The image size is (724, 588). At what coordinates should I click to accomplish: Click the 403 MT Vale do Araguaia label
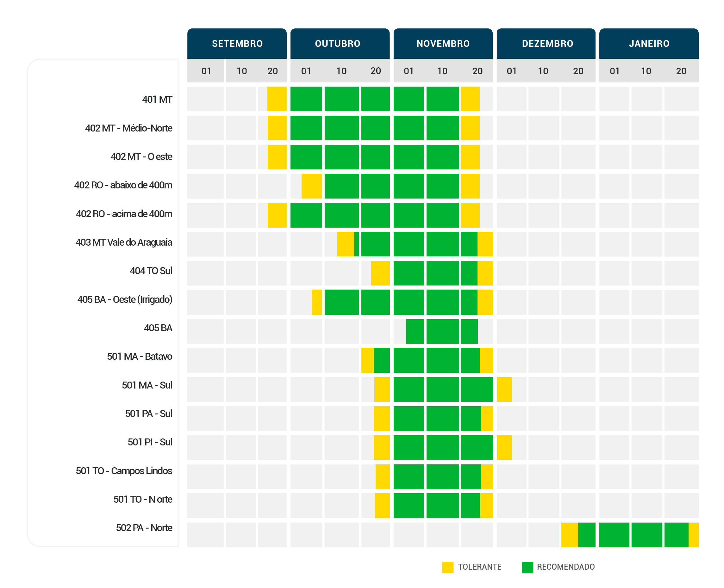coord(124,242)
